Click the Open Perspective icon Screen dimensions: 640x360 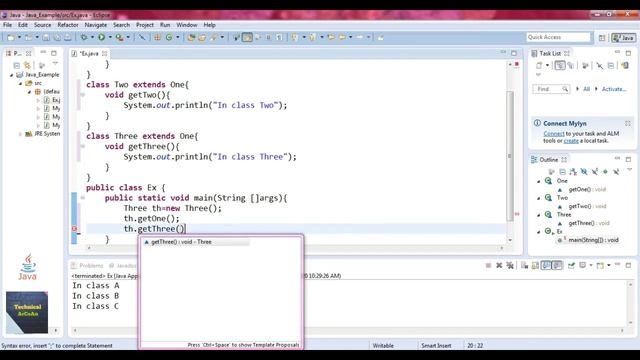coord(602,38)
